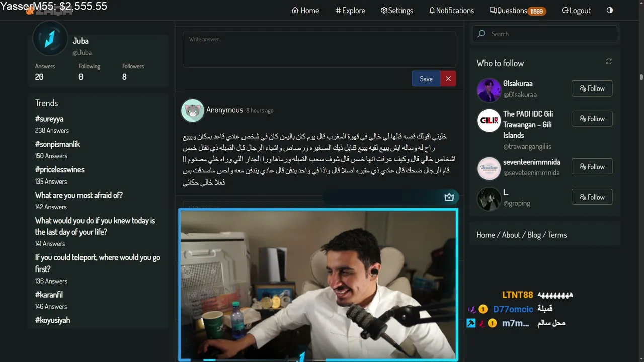Open the #sureyya trend

pyautogui.click(x=49, y=119)
